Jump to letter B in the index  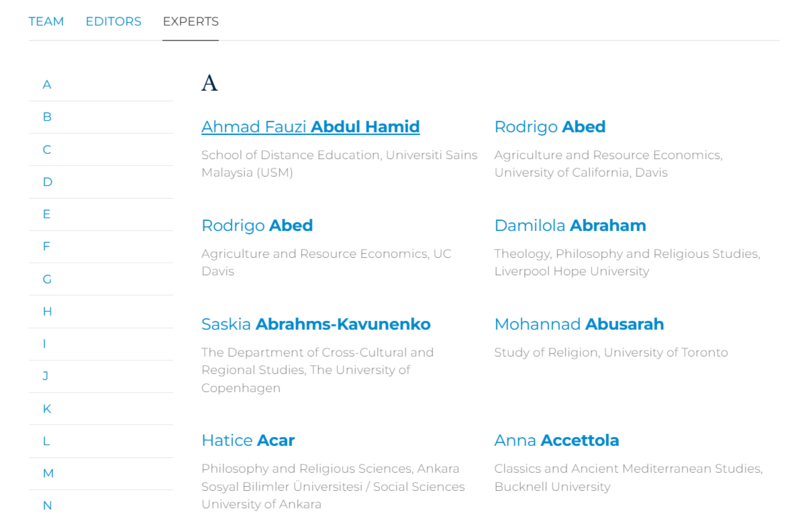coord(47,117)
